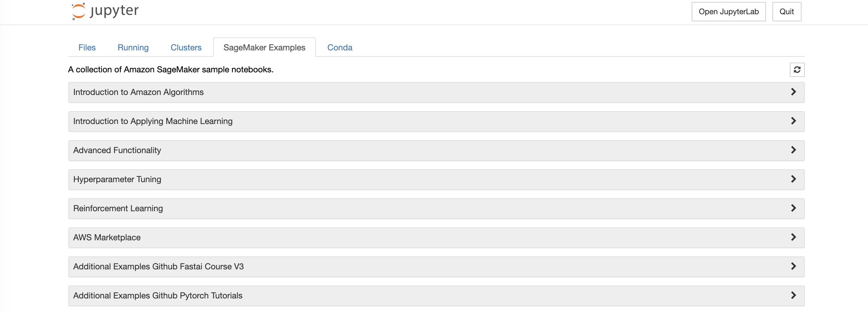Click chevron on Github Pytorch Tutorials row

coord(793,295)
